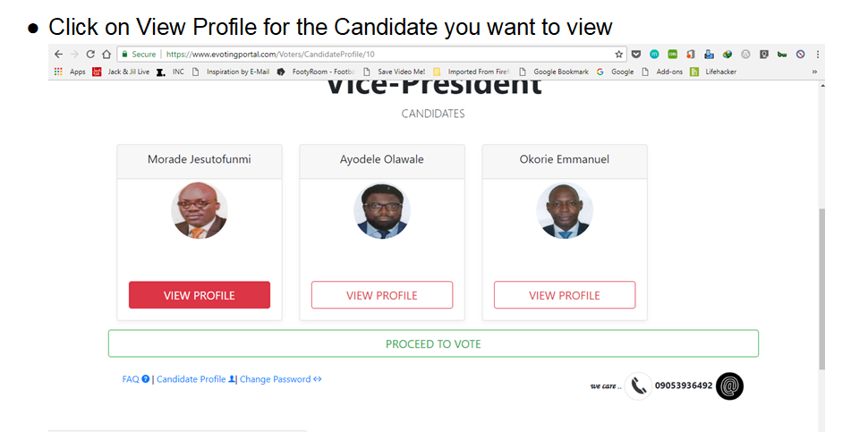Bookmark this page with star icon
868x432 pixels.
click(x=618, y=55)
